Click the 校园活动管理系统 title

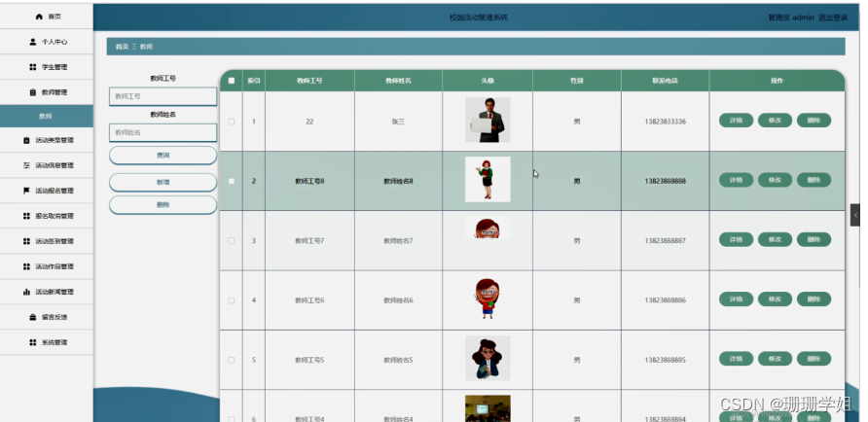click(479, 18)
